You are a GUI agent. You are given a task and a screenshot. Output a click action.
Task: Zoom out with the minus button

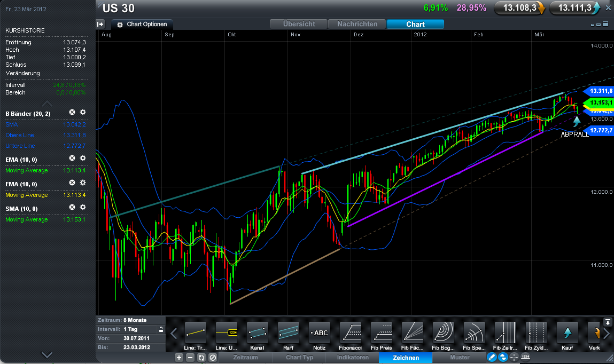(x=190, y=358)
